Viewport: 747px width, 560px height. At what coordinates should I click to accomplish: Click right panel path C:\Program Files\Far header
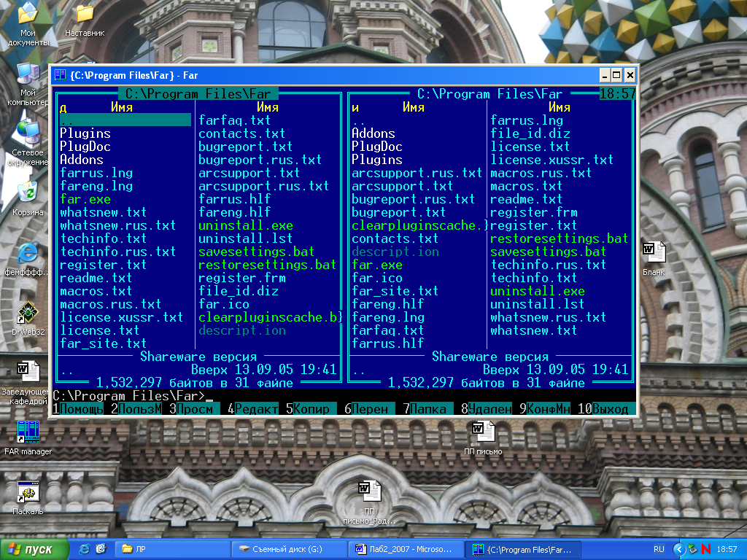pos(489,94)
